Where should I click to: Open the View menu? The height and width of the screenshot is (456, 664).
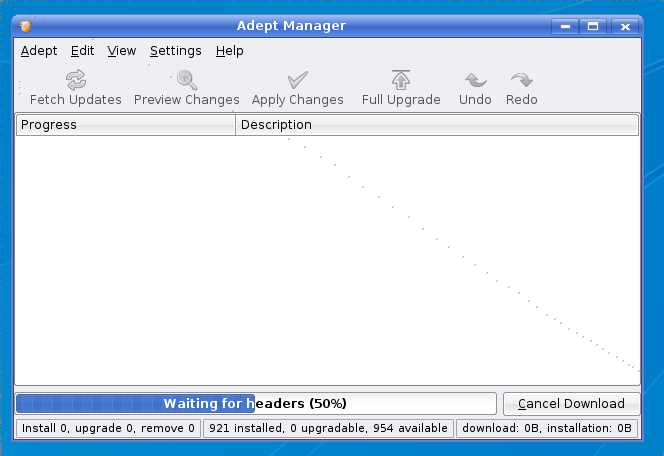point(122,51)
